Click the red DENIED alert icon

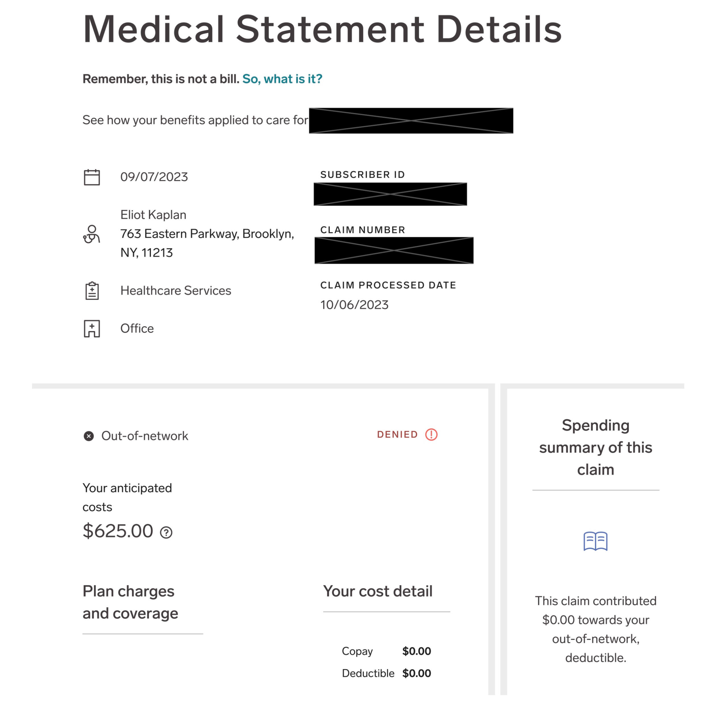(431, 434)
